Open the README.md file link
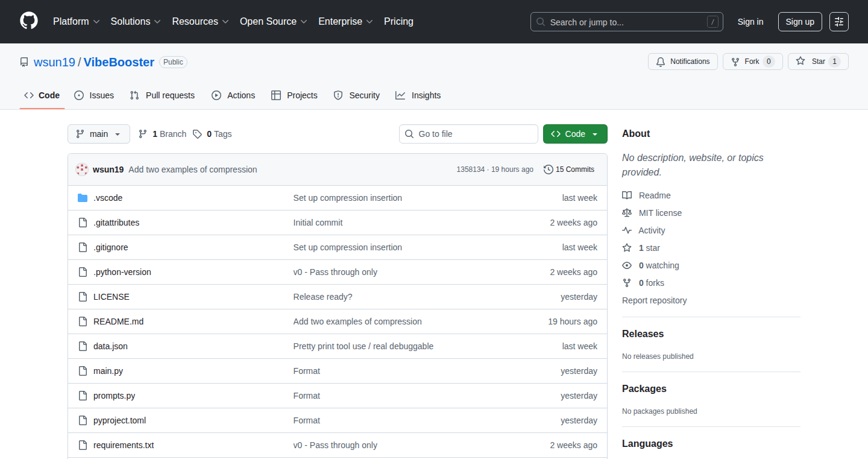 coord(118,321)
